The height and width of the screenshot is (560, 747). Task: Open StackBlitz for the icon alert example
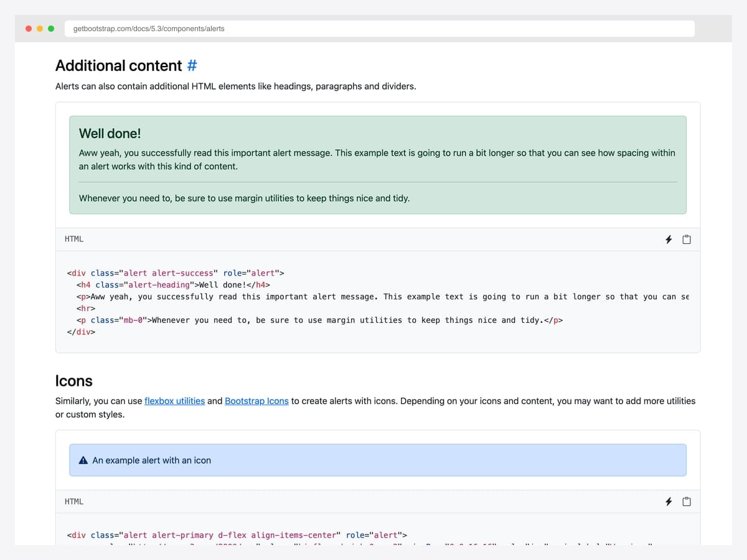click(669, 502)
